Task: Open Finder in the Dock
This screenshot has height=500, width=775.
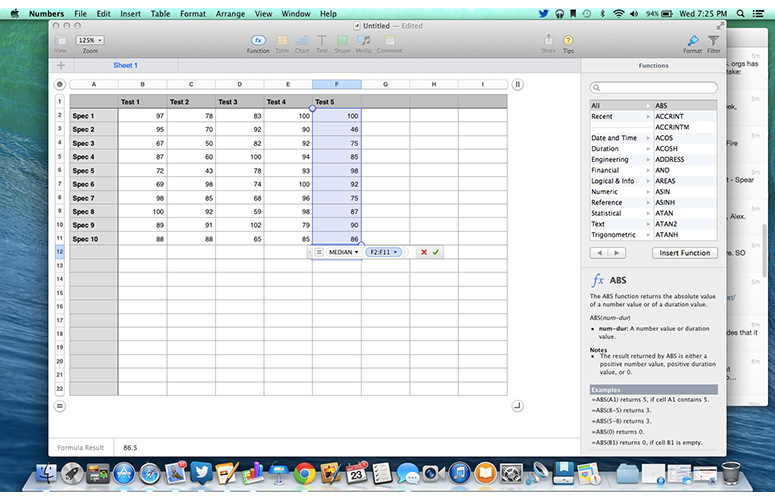Action: tap(46, 473)
